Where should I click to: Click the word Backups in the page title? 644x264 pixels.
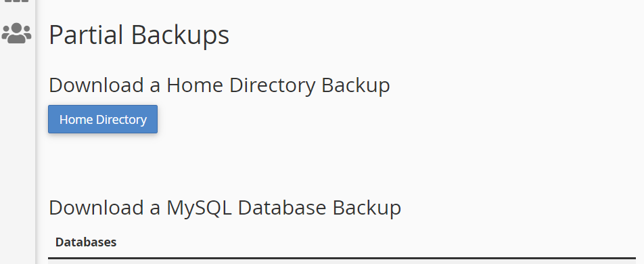(181, 36)
